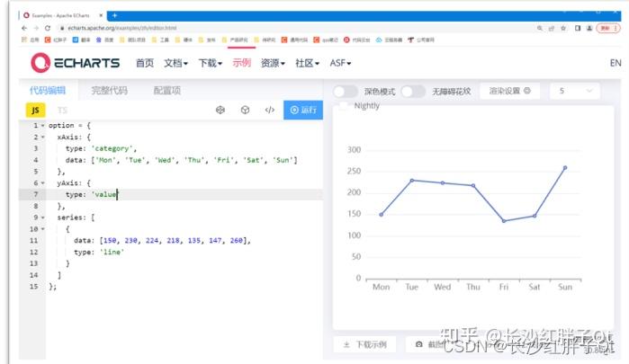Toggle the accessible decal pattern switch
This screenshot has height=364, width=629.
click(x=413, y=92)
